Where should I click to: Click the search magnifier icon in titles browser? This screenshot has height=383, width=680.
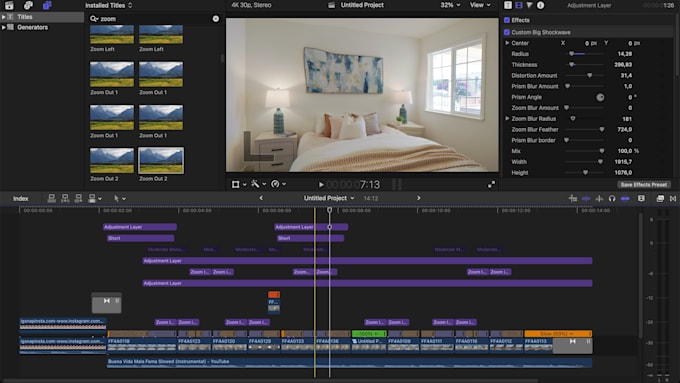93,19
